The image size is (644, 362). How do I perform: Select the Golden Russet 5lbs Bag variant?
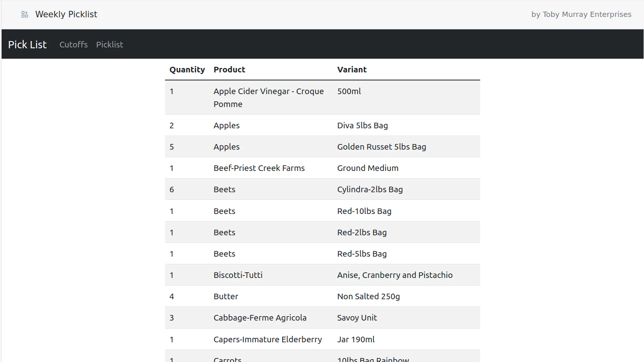[x=382, y=146]
